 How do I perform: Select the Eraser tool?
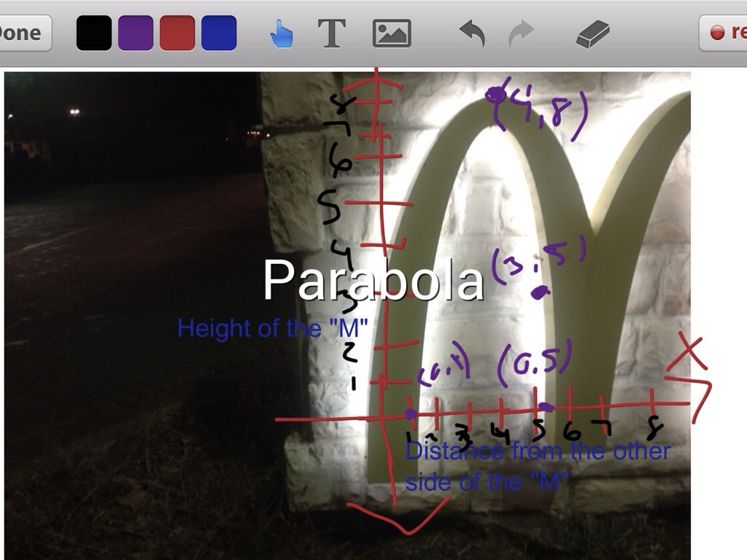tap(592, 34)
